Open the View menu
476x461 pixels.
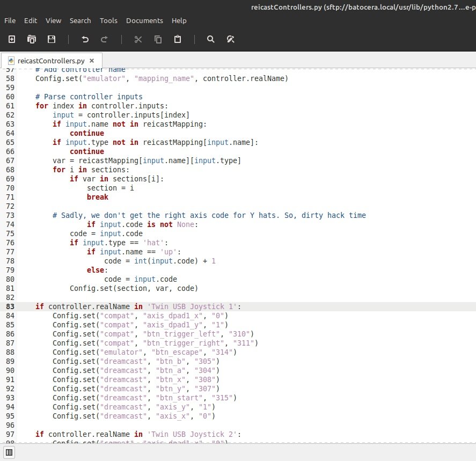pos(53,20)
